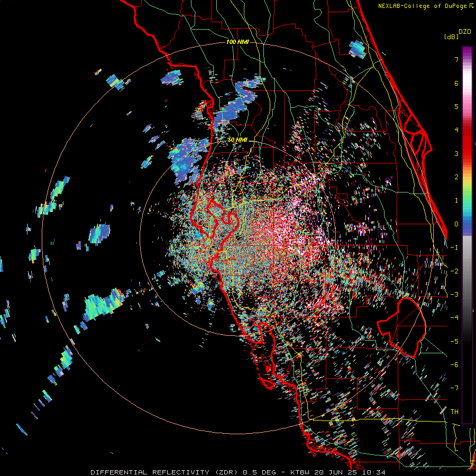
Task: Click the -3 value on color scale
Action: (454, 295)
